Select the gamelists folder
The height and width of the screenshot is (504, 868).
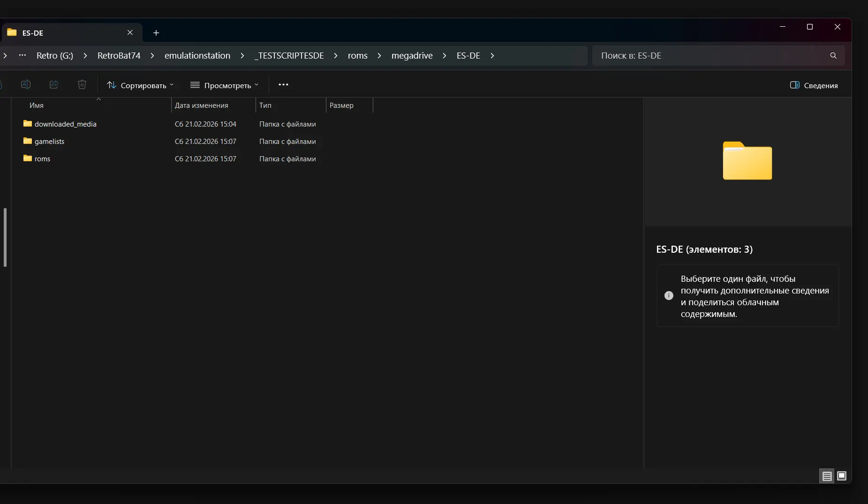click(49, 142)
